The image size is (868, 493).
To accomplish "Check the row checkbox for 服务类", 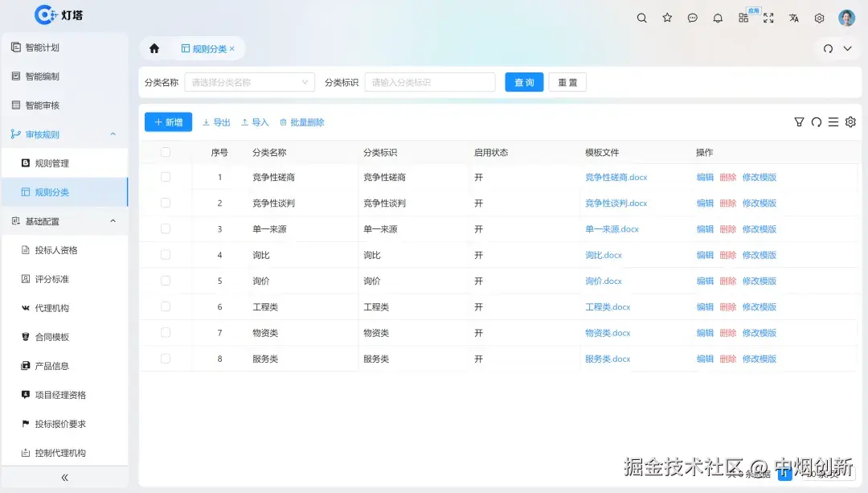I will tap(165, 358).
